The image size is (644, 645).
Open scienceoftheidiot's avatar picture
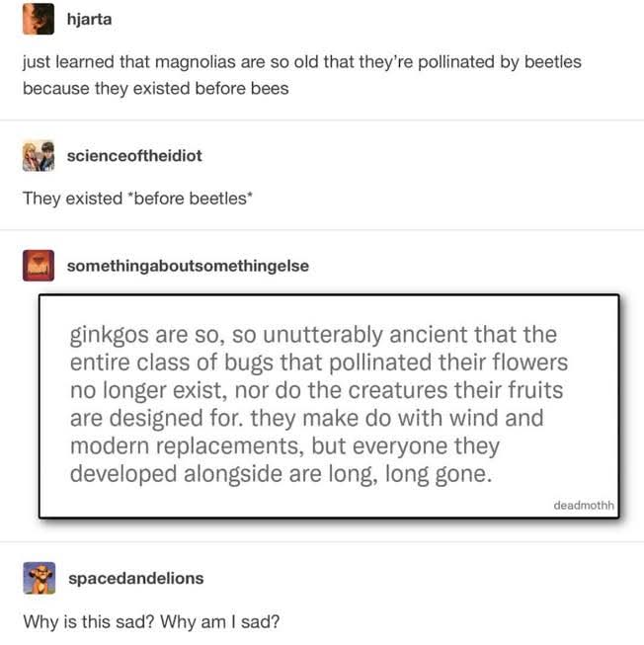tap(38, 155)
